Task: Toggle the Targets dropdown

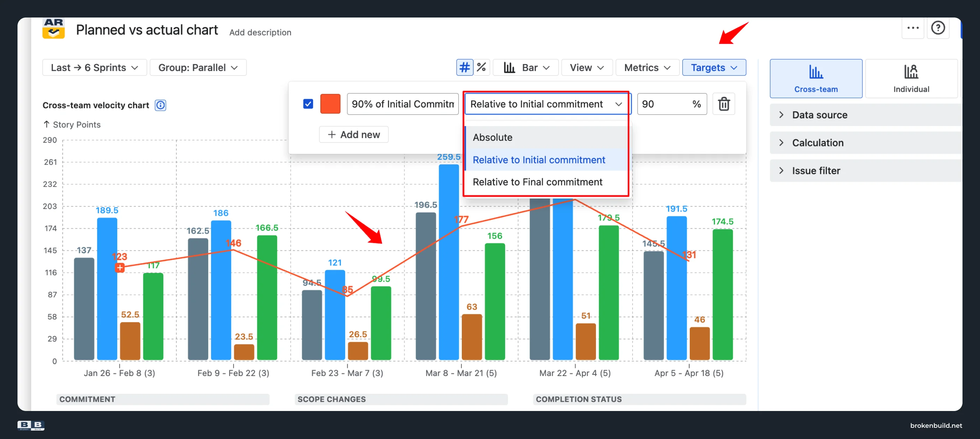Action: click(x=714, y=67)
